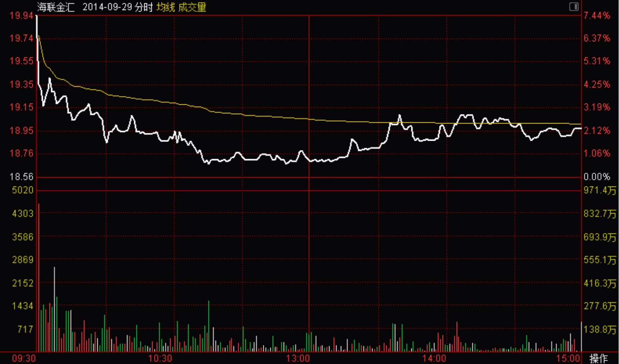This screenshot has height=364, width=619.
Task: Click the 717 volume axis label
Action: [x=25, y=329]
